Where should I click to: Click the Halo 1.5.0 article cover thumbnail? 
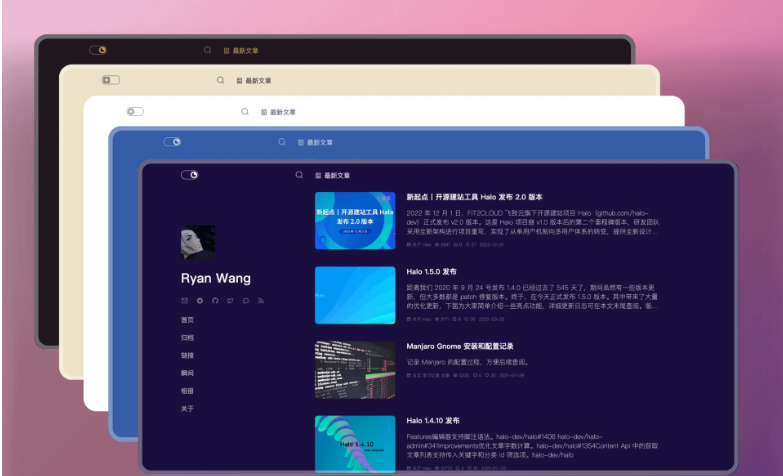coord(355,295)
